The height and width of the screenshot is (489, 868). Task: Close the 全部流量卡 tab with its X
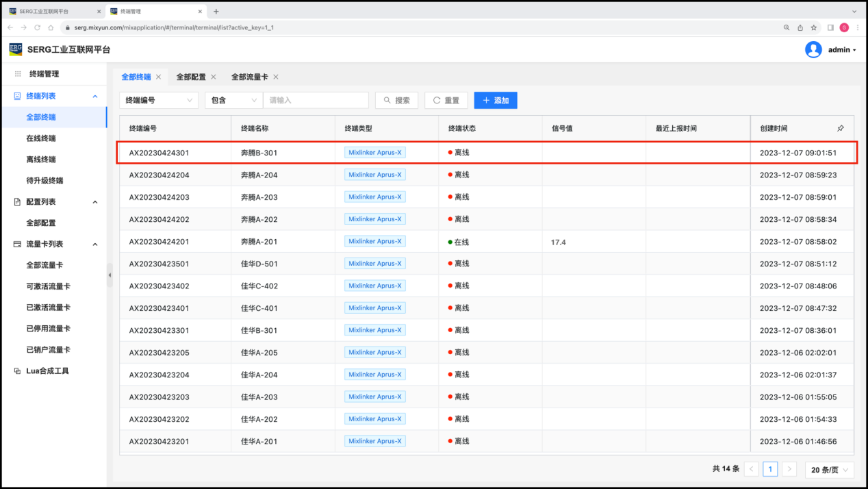(x=275, y=77)
